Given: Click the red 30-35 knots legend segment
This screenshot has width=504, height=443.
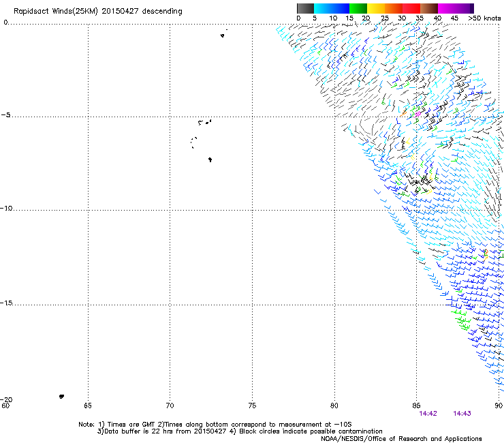Looking at the screenshot, I should (411, 8).
